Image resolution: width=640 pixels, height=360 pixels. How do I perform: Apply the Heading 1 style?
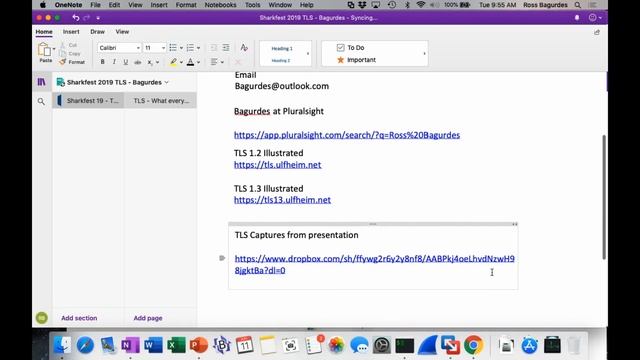click(x=282, y=48)
